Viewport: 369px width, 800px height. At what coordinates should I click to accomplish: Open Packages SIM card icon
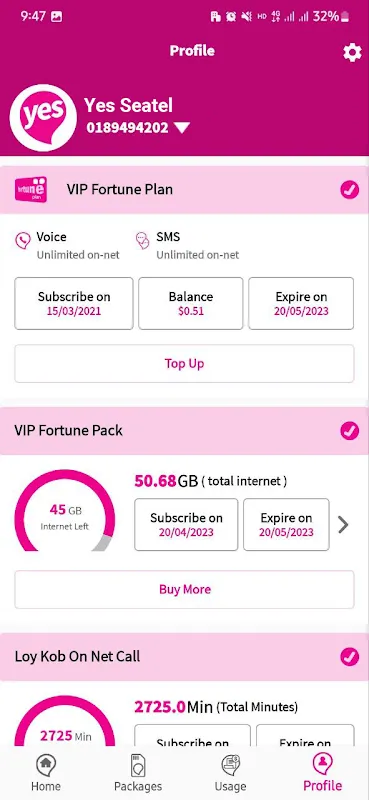138,766
